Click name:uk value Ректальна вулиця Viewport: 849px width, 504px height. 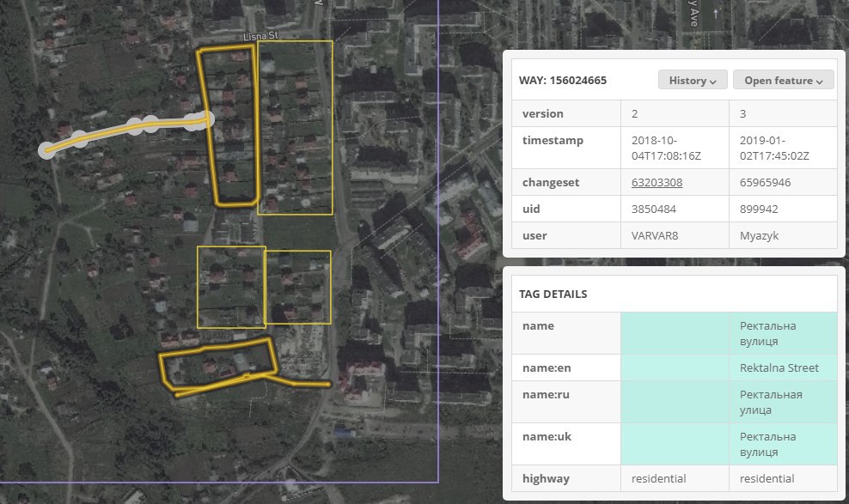pyautogui.click(x=767, y=444)
